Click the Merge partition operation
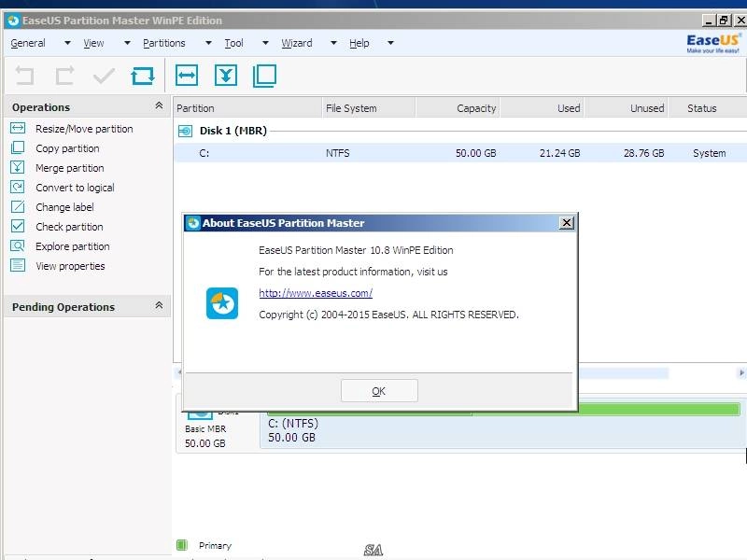 coord(69,168)
